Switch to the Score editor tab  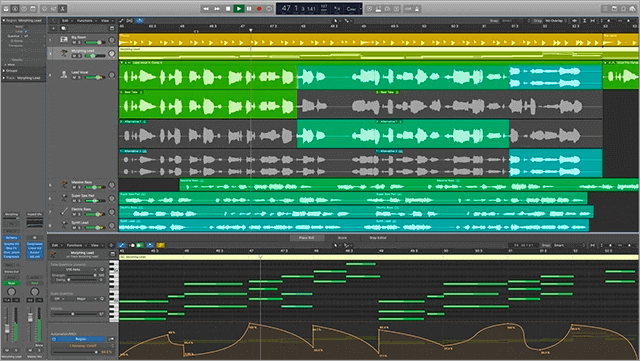coord(342,238)
